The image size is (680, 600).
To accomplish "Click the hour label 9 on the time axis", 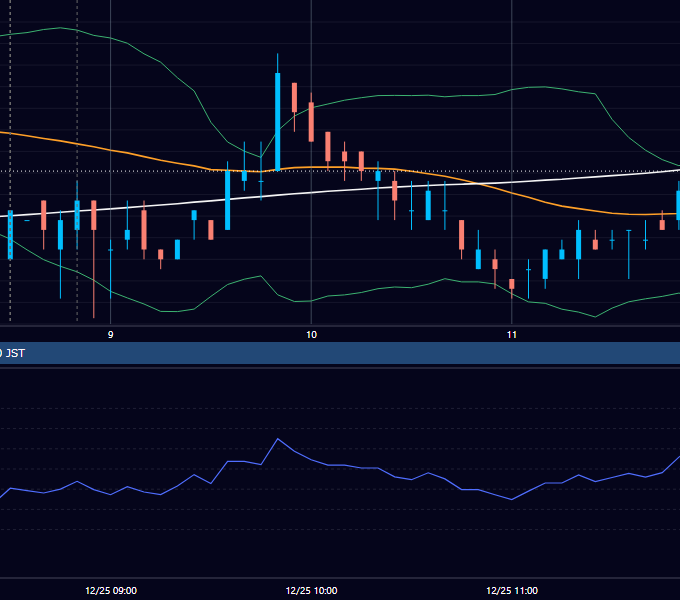I will 111,335.
